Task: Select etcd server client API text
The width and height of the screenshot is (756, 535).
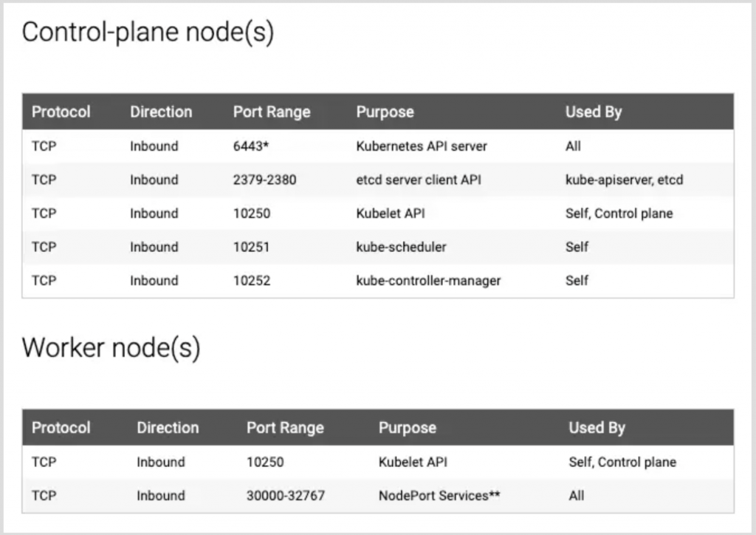Action: tap(419, 180)
